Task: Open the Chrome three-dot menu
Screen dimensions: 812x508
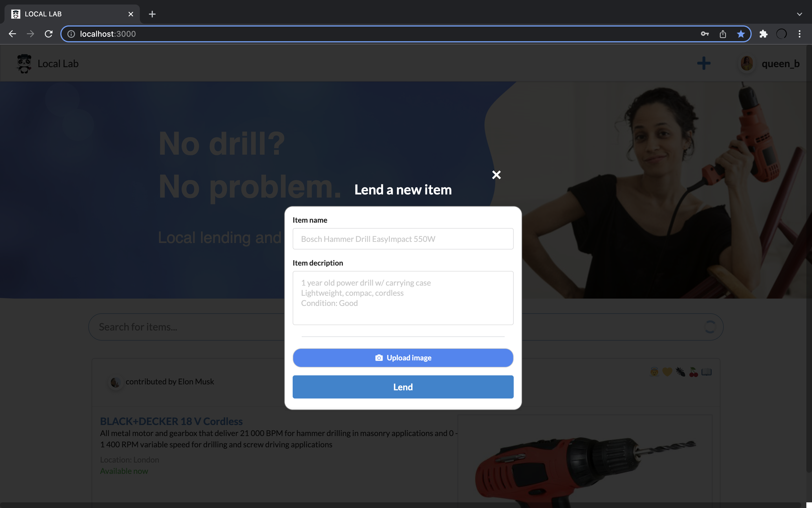Action: click(800, 34)
